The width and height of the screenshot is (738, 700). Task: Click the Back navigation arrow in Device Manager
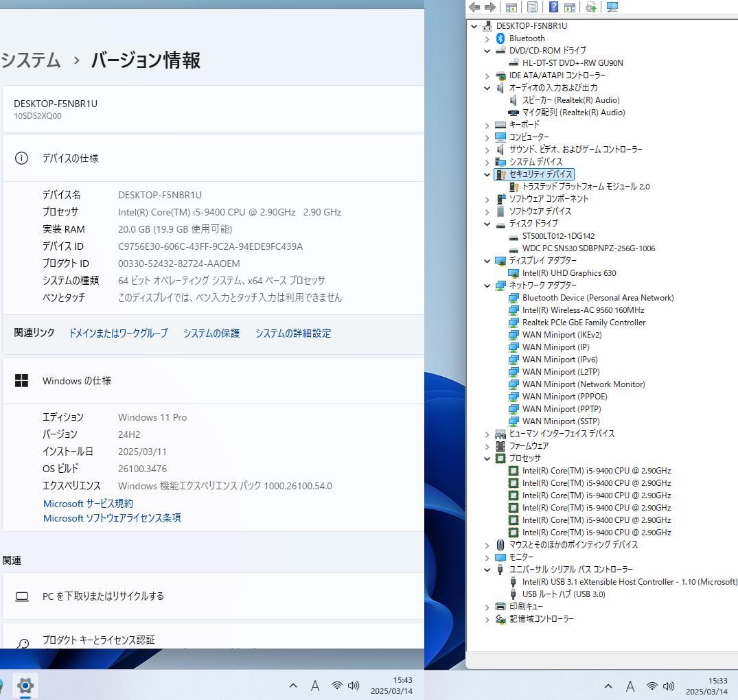(474, 7)
